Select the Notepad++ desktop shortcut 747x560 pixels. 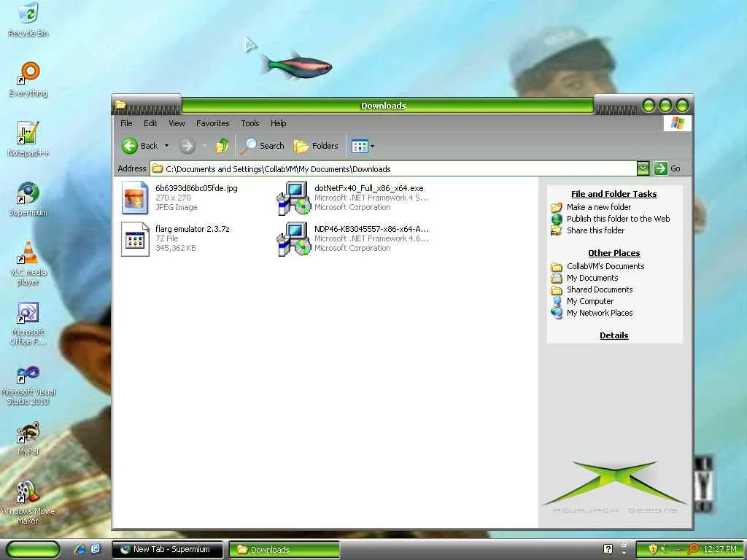28,139
